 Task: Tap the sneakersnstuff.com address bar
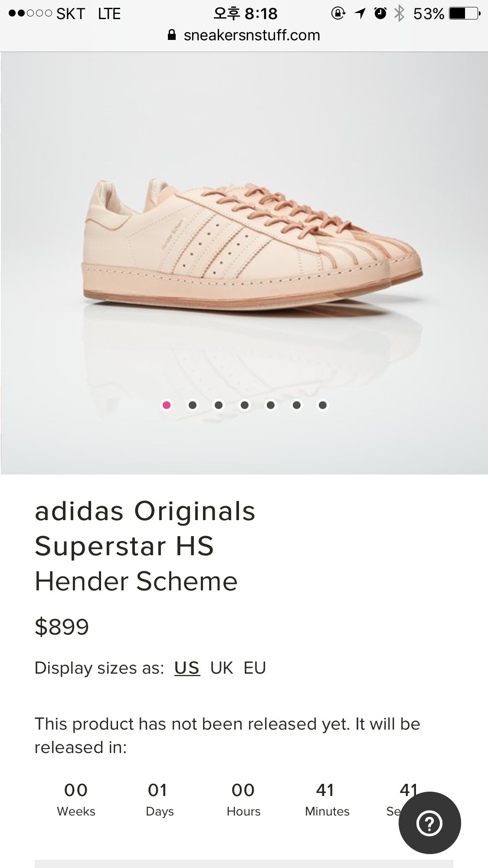tap(244, 35)
